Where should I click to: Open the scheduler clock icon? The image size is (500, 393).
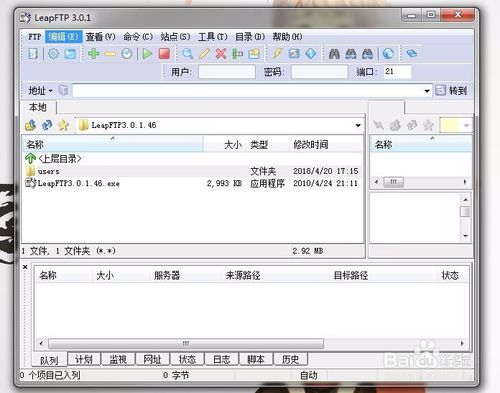[127, 53]
